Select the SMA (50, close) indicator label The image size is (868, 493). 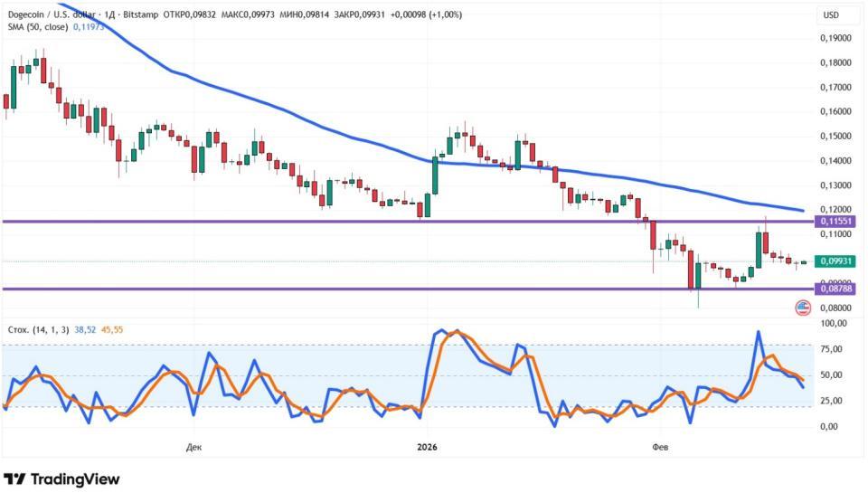[36, 27]
